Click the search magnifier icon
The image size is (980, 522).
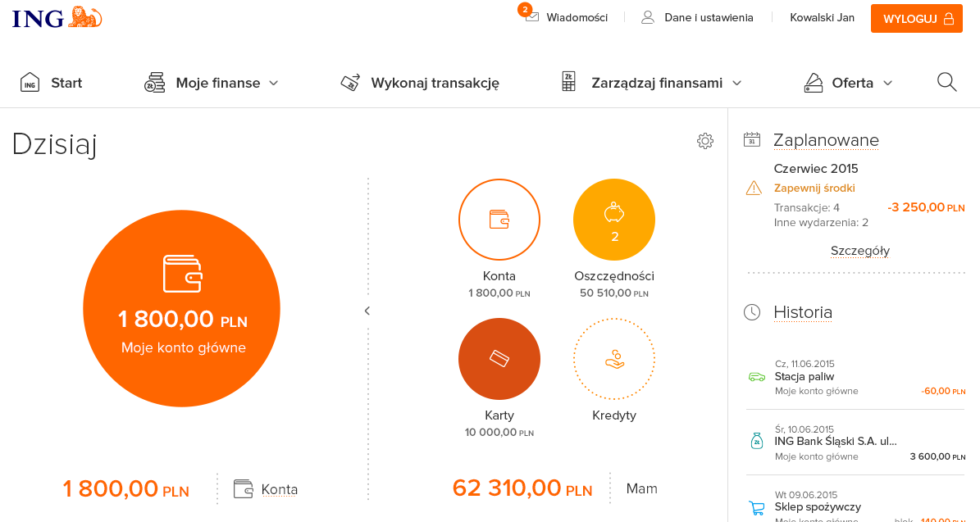tap(946, 82)
